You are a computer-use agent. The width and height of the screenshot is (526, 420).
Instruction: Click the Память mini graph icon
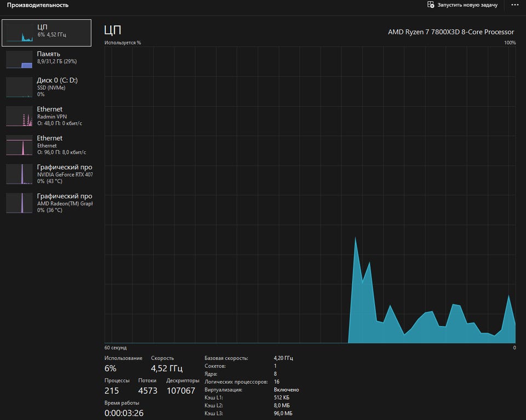pos(20,59)
